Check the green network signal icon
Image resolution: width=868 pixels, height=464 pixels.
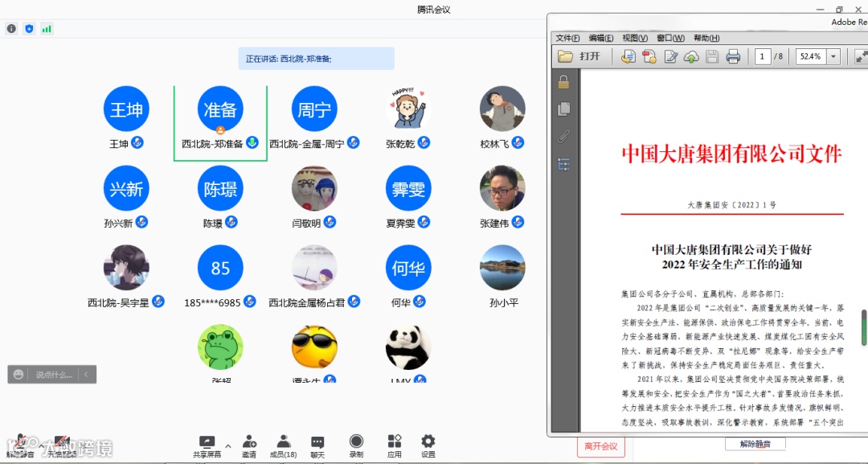tap(47, 29)
